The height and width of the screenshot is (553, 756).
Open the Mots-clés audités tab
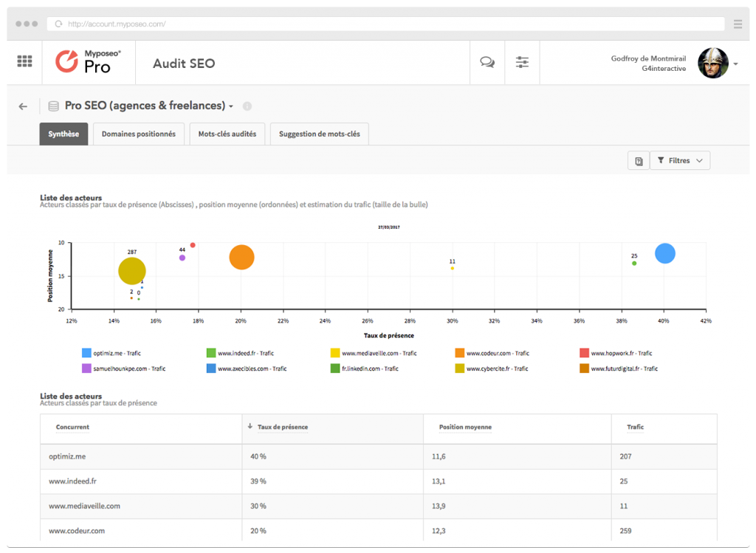click(x=227, y=134)
